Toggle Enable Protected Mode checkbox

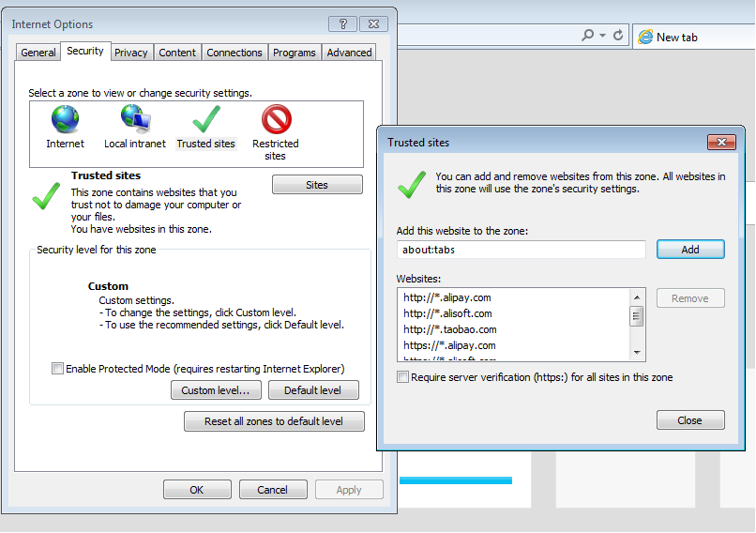point(57,369)
